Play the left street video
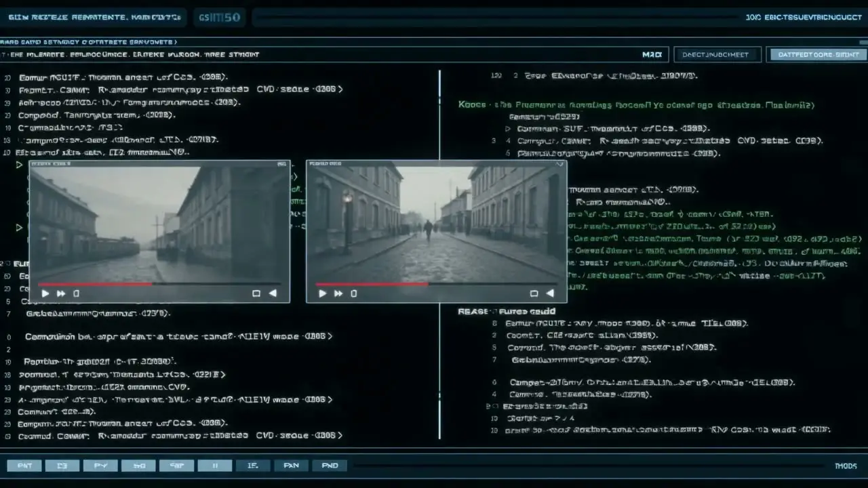868x488 pixels. tap(45, 293)
